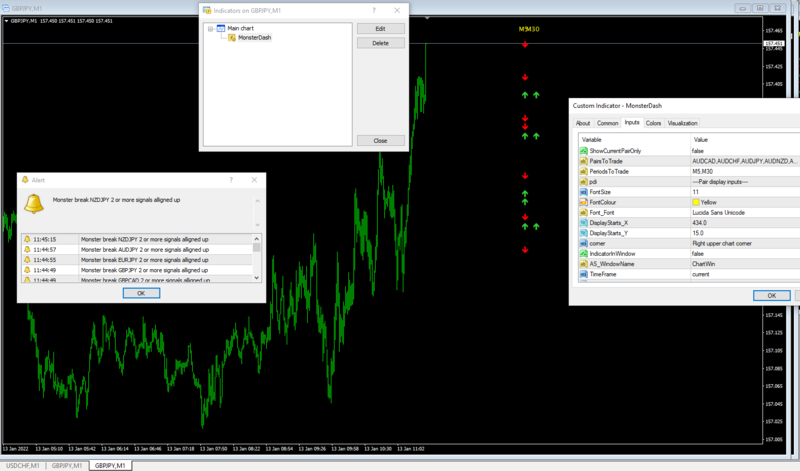The width and height of the screenshot is (800, 471).
Task: Open the corner Right upper chart corner value
Action: pyautogui.click(x=745, y=243)
